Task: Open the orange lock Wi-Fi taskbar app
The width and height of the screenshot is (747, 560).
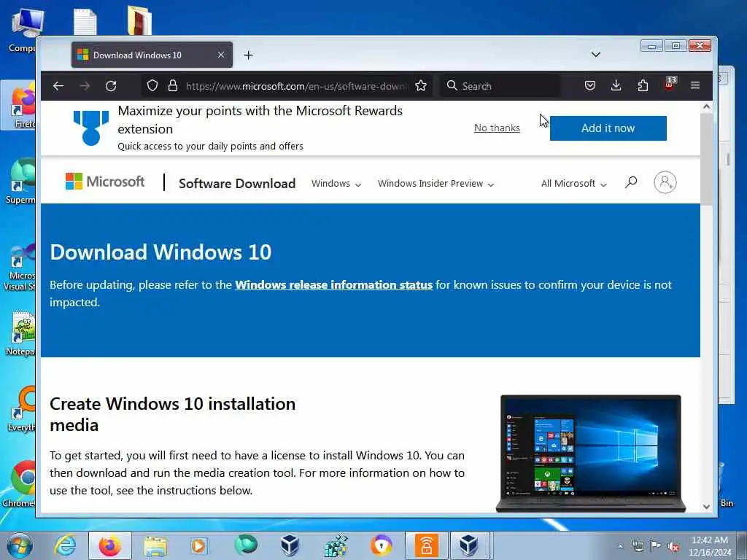Action: tap(426, 545)
